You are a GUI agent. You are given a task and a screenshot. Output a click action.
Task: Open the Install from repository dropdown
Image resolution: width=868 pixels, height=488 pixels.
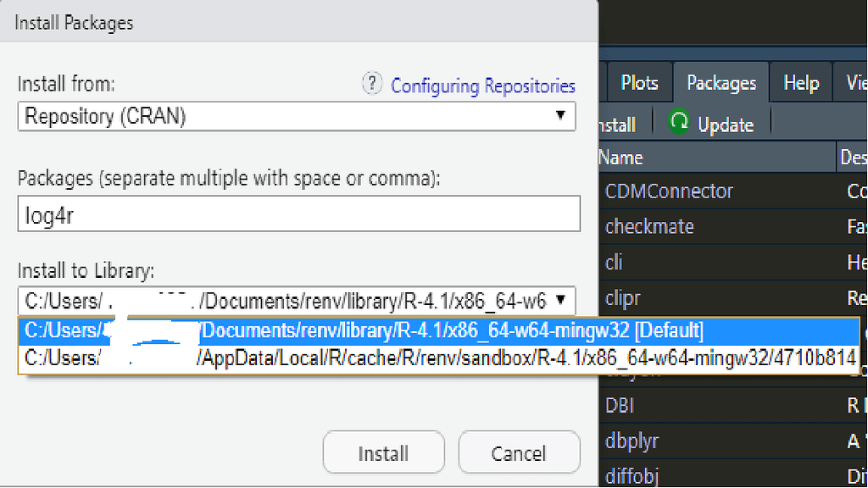click(x=561, y=116)
